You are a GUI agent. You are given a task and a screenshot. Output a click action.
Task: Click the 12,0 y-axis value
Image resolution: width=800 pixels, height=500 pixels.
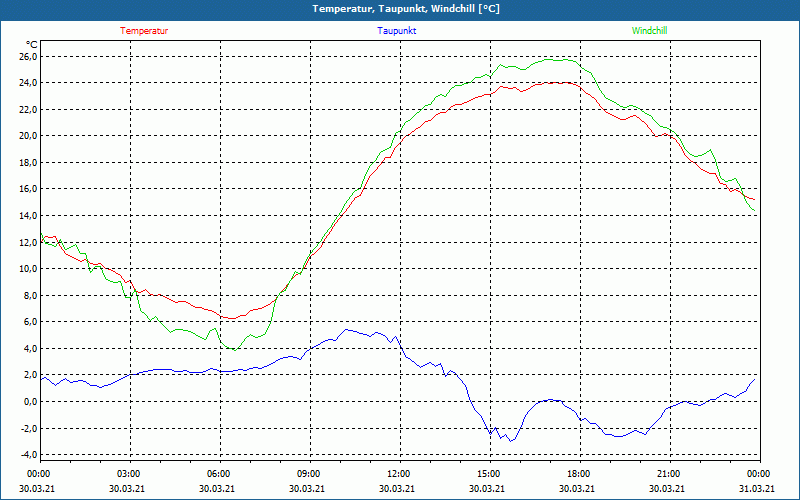pos(28,242)
